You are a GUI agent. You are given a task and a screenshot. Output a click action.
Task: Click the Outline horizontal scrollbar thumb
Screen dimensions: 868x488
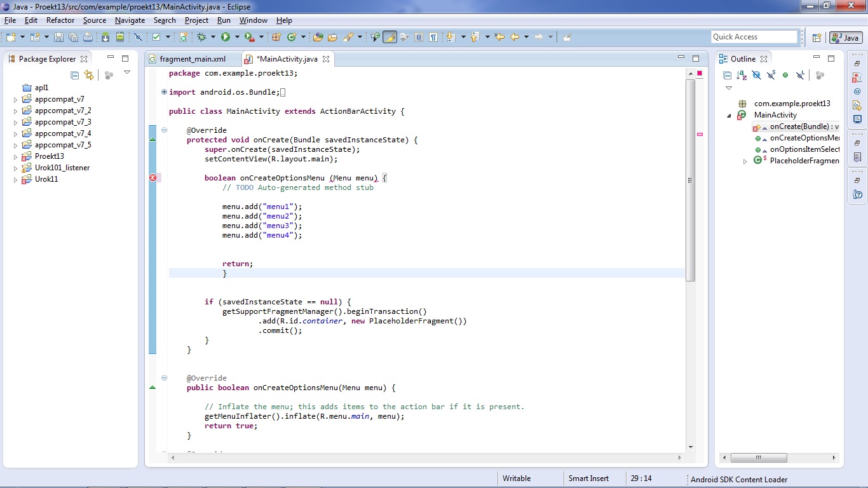pos(759,457)
